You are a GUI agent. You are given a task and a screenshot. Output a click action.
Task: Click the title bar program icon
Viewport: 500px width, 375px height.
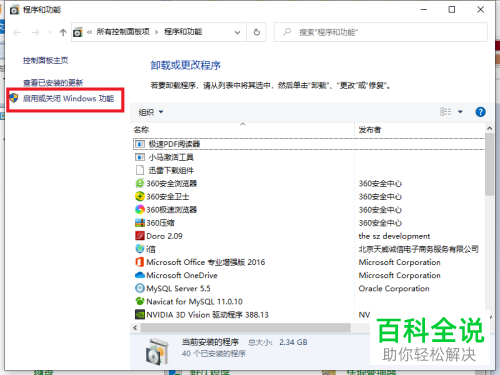[x=14, y=10]
